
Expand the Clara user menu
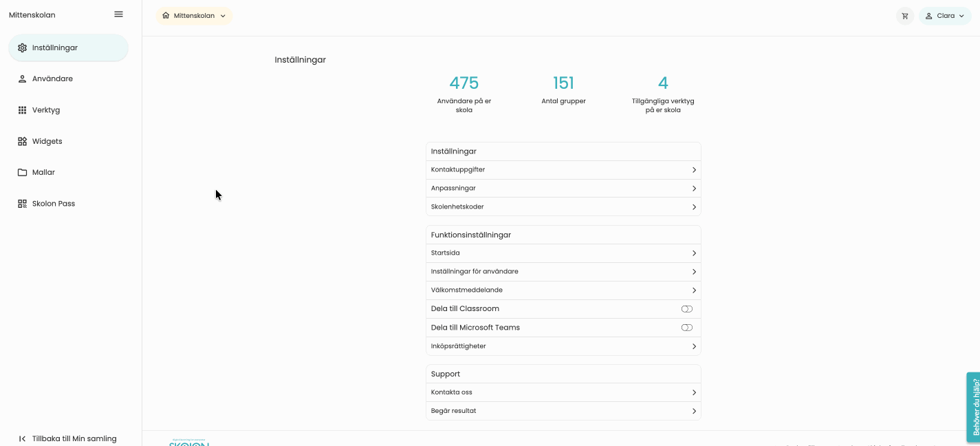pos(945,16)
